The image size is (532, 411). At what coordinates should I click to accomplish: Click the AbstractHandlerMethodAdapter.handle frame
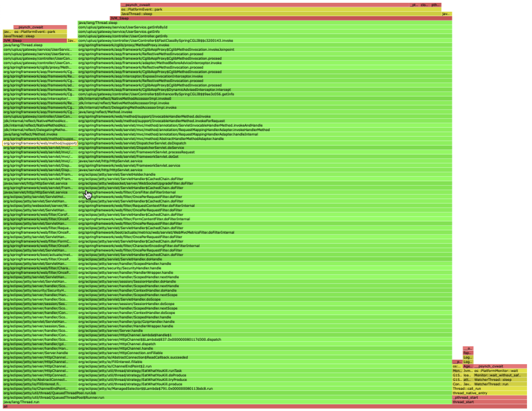click(265, 139)
